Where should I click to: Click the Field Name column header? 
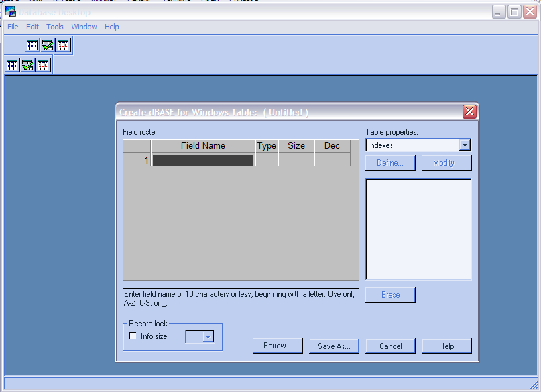[x=203, y=146]
